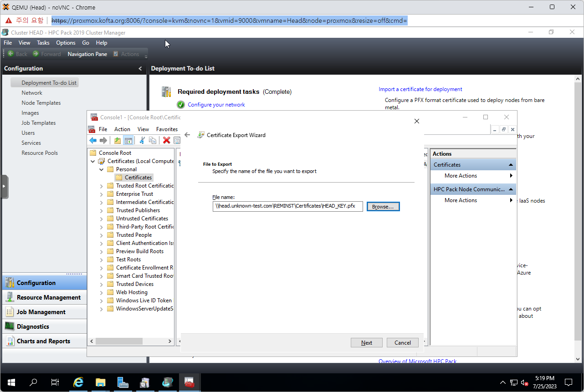Collapse the Personal folder in tree
The width and height of the screenshot is (584, 392).
point(102,169)
